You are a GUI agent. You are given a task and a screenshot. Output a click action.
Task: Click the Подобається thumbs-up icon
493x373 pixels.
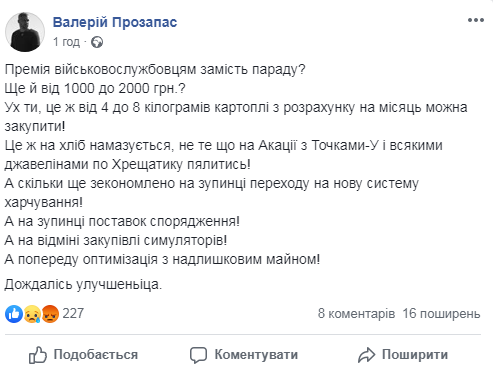(38, 355)
